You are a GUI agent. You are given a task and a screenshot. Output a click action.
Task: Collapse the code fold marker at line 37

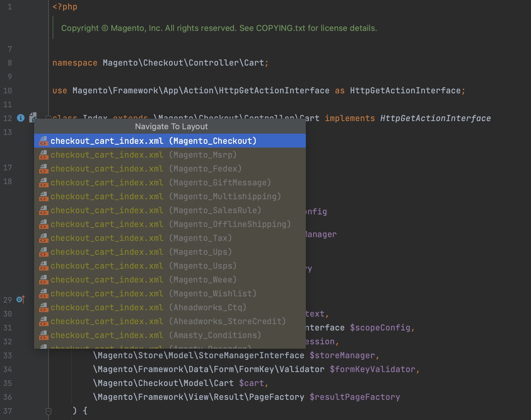pos(49,411)
